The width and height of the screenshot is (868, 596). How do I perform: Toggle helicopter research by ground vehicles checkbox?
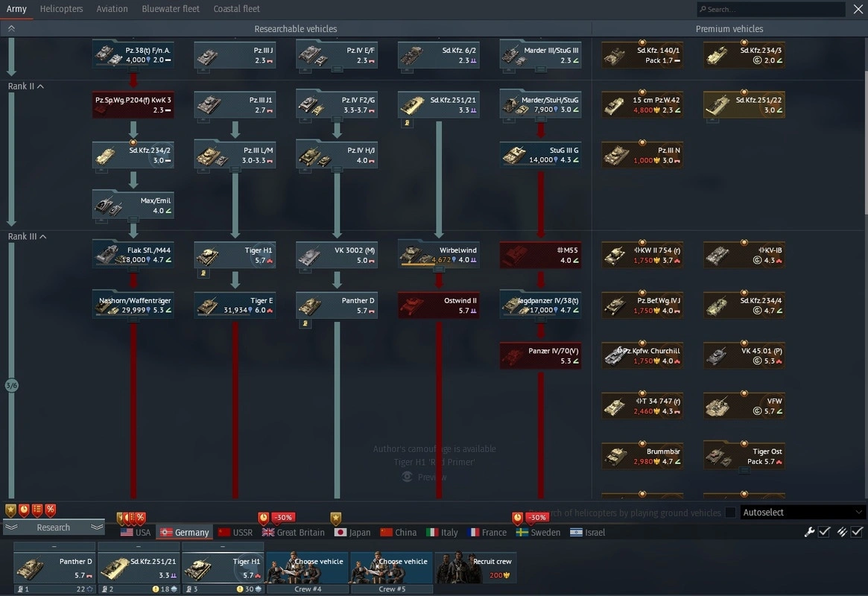[x=730, y=513]
